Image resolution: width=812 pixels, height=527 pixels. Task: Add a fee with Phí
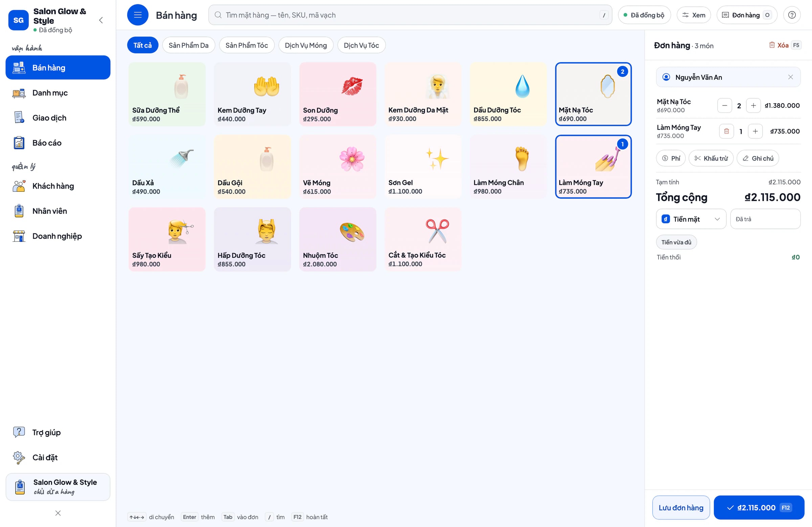(x=671, y=158)
